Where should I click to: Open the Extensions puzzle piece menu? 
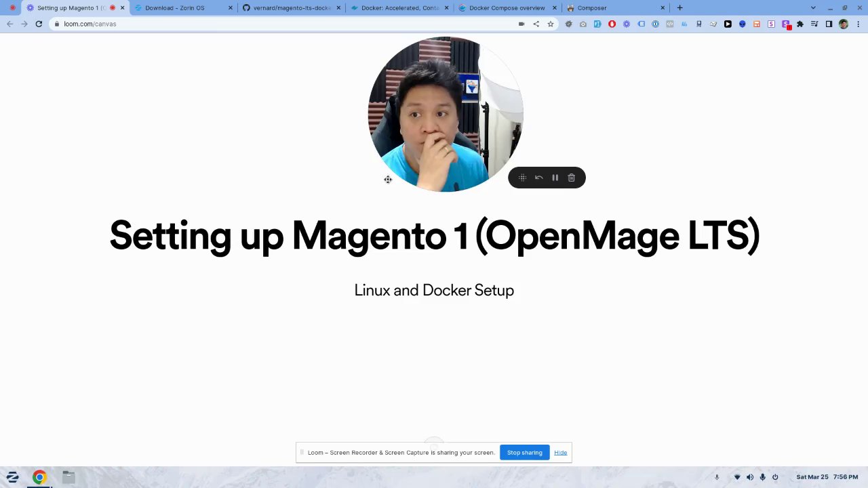800,24
